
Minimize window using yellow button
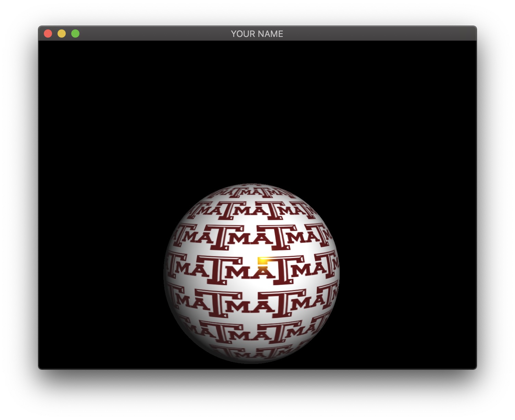click(x=62, y=34)
